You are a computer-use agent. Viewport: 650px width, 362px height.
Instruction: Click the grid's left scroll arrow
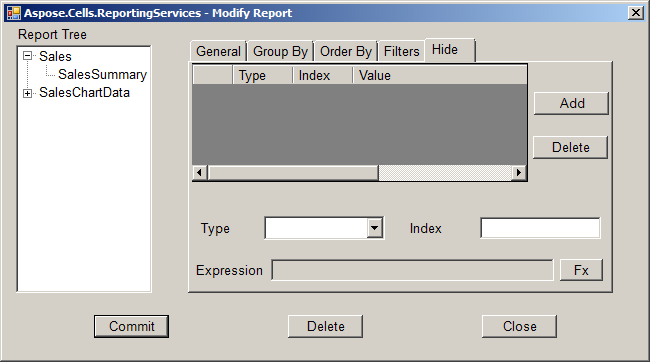(x=200, y=172)
